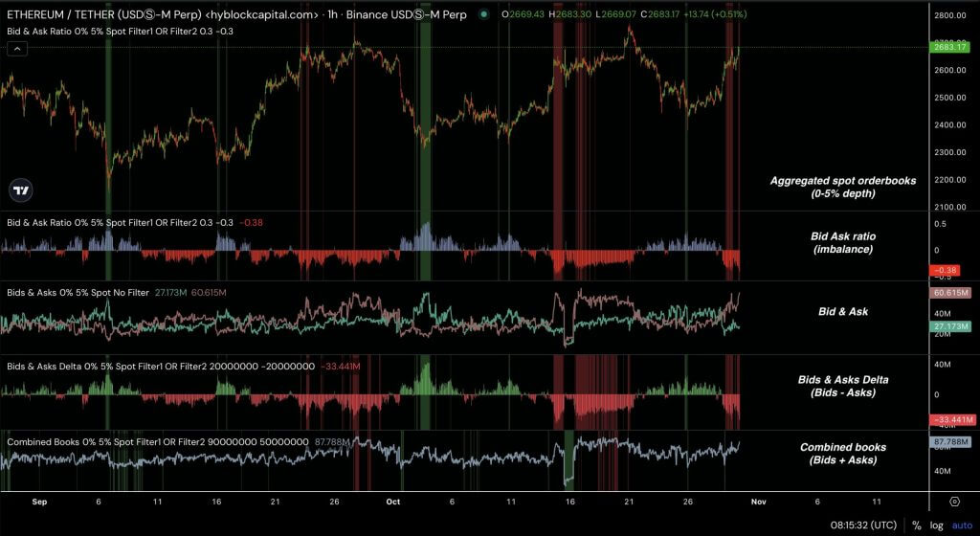Click the -0.38 ratio value tag
980x536 pixels.
point(947,271)
